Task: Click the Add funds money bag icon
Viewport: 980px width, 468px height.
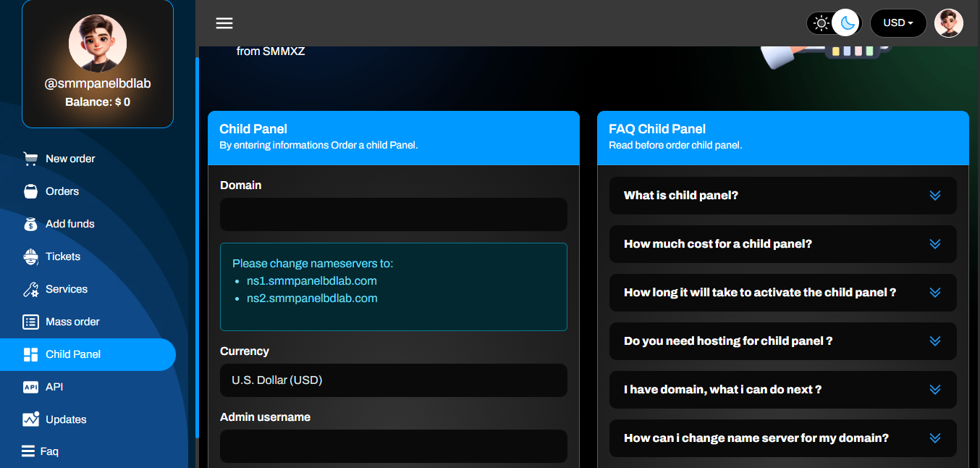Action: pyautogui.click(x=30, y=224)
